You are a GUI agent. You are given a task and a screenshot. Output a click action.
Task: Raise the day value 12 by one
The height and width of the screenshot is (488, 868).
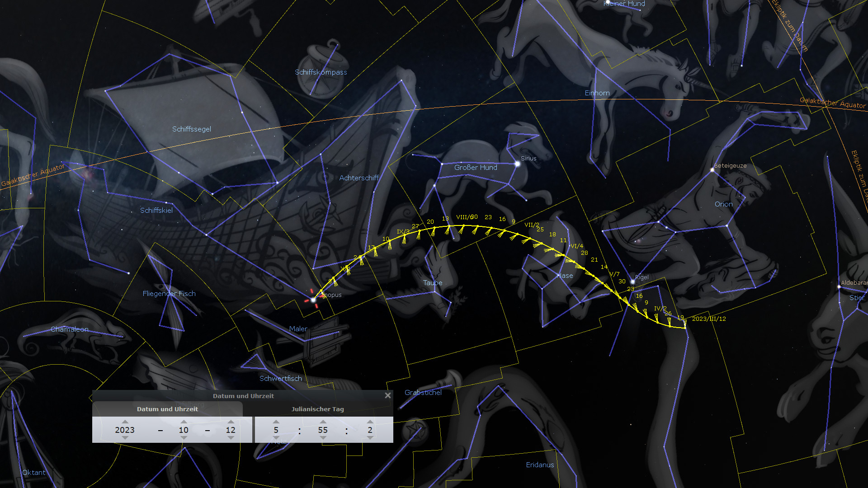[x=231, y=422]
